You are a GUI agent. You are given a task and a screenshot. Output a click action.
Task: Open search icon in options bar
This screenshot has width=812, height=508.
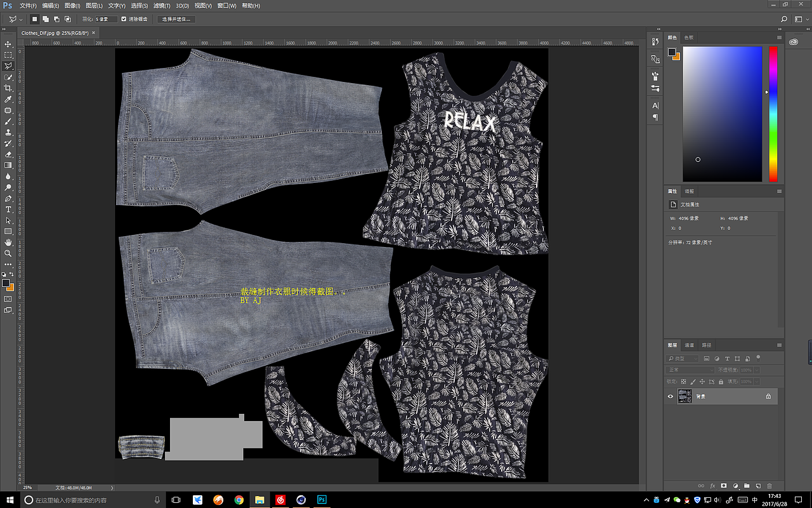pos(784,20)
